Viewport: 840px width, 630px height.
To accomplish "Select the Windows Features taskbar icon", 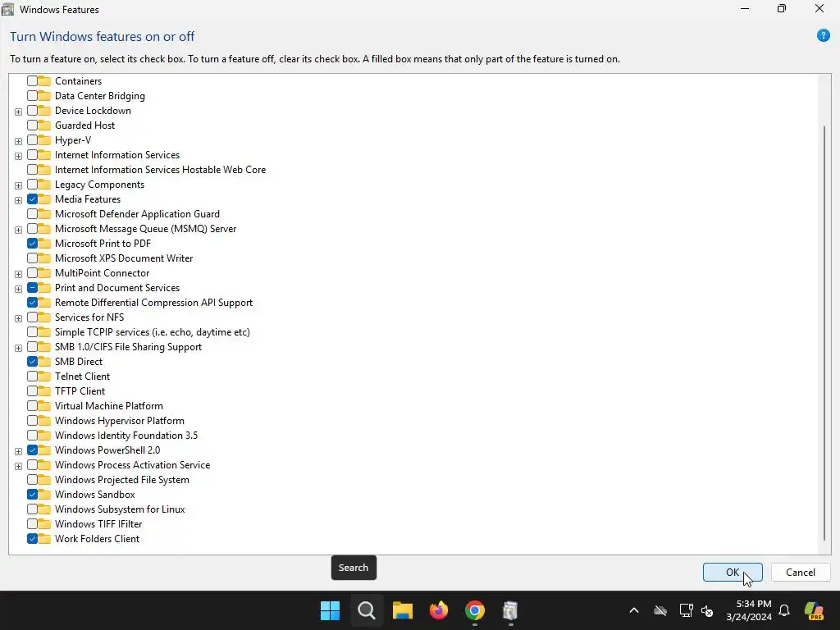I will [x=510, y=610].
